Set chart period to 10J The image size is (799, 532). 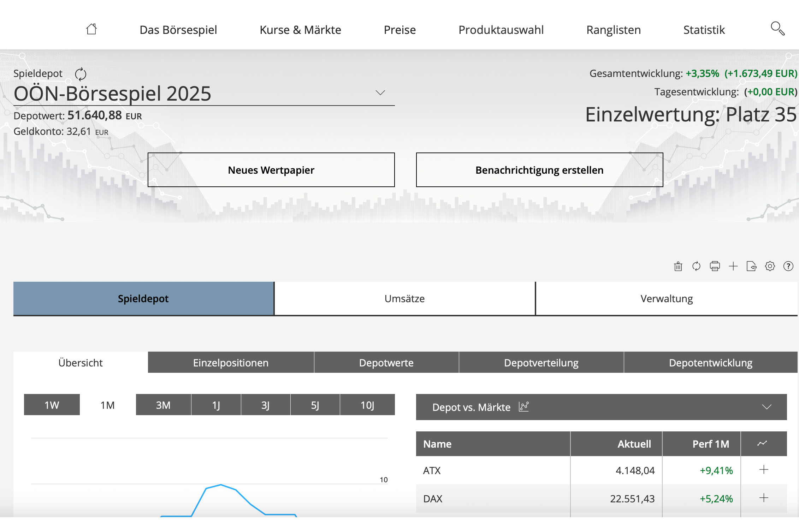pyautogui.click(x=367, y=405)
